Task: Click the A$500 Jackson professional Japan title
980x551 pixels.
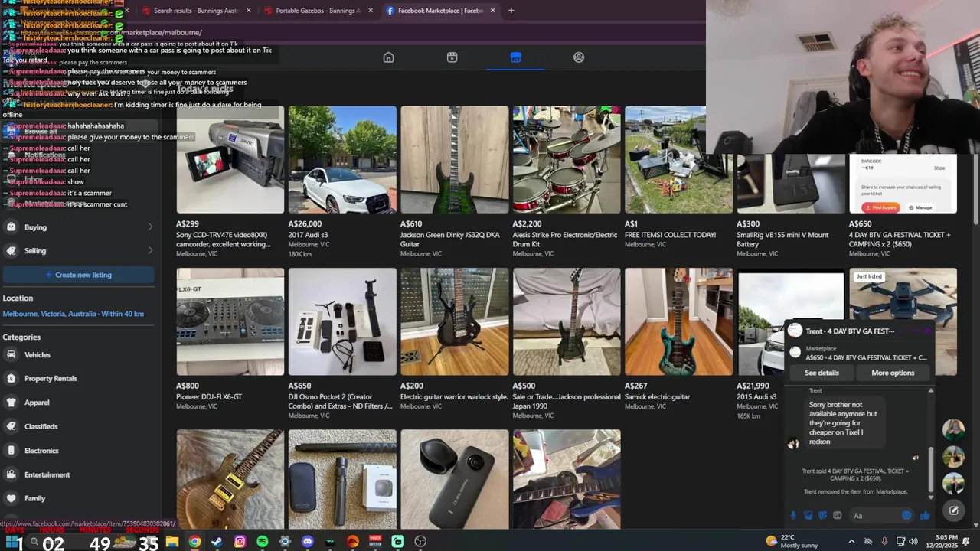Action: click(x=567, y=402)
